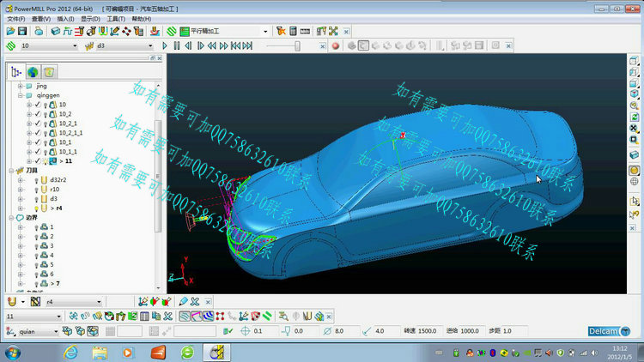The width and height of the screenshot is (644, 362).
Task: Switch to the globe browser tab
Action: pos(33,72)
